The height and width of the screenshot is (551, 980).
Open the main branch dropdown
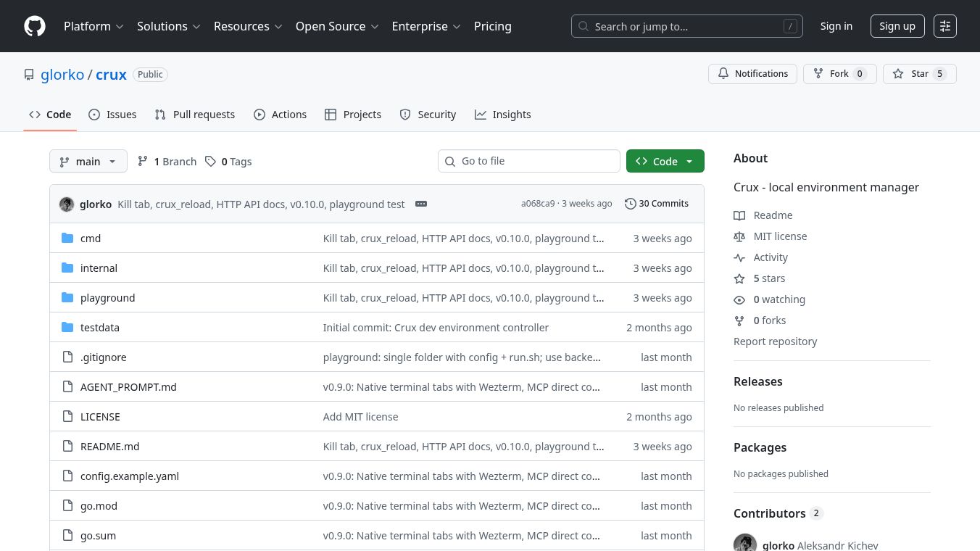(x=88, y=162)
